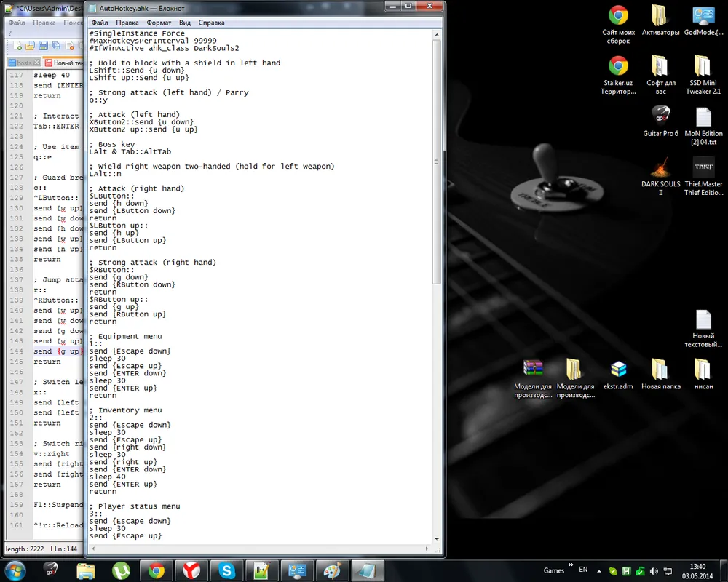Image resolution: width=728 pixels, height=582 pixels.
Task: Open the uTorrent taskbar icon
Action: click(x=121, y=570)
